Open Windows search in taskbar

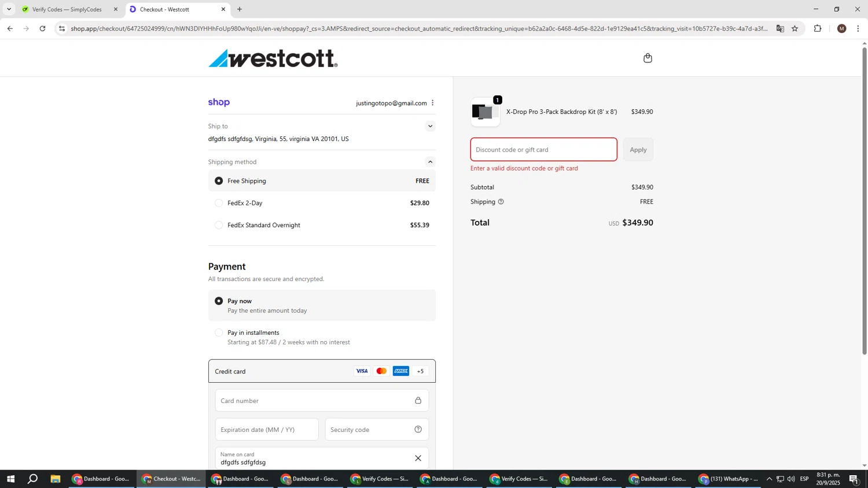click(33, 479)
